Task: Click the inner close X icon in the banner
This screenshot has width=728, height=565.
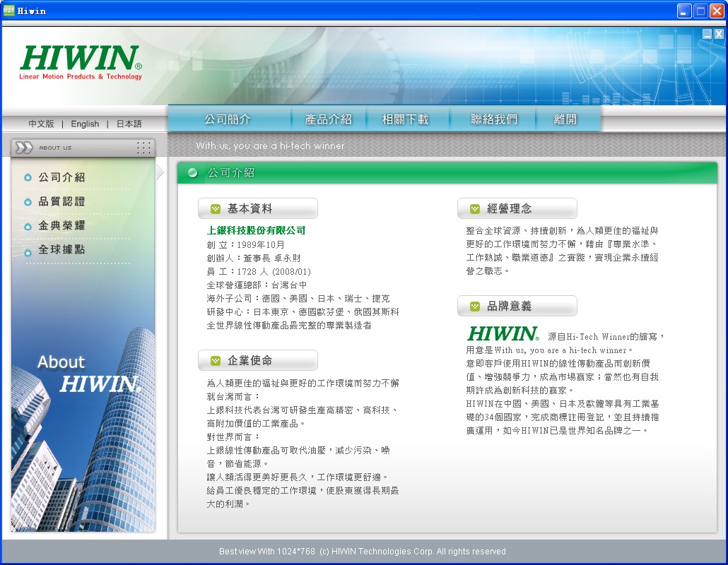Action: tap(719, 34)
